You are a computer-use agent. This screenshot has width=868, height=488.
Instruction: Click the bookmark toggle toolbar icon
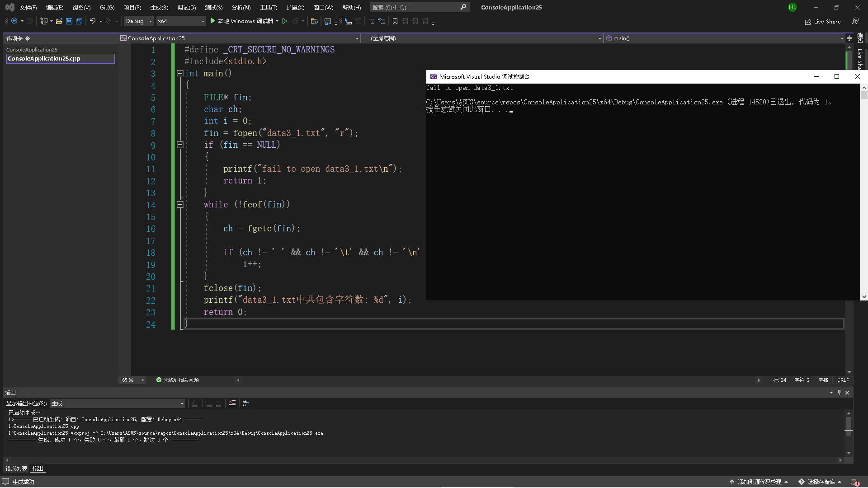(x=395, y=21)
